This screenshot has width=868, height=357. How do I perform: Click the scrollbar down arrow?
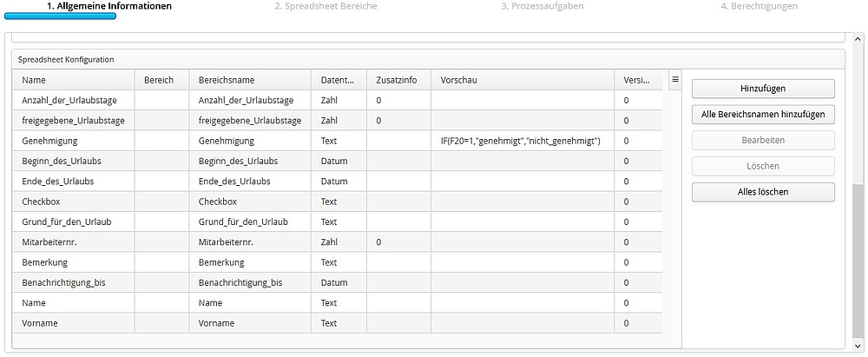(x=858, y=346)
